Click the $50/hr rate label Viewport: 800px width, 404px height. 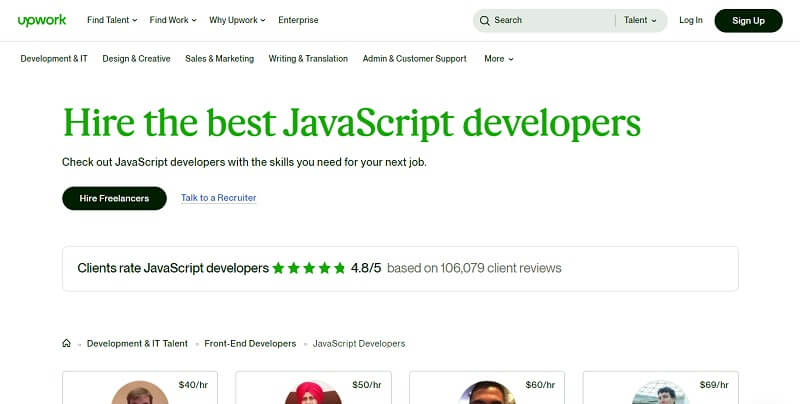[367, 385]
